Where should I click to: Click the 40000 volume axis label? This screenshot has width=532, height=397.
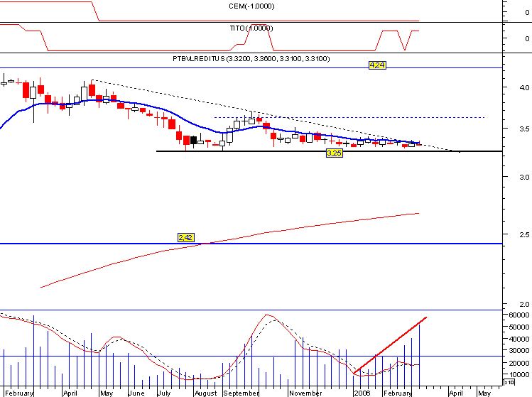(x=519, y=339)
